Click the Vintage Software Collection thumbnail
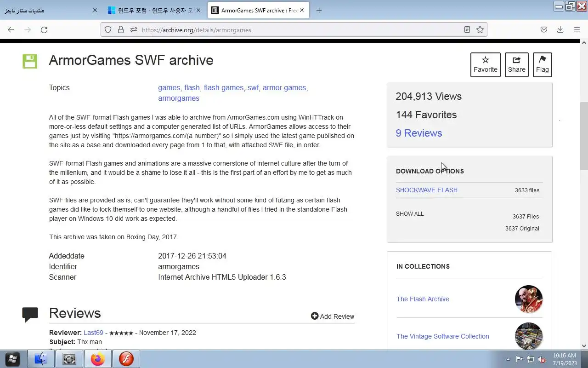Viewport: 588px width, 368px height. tap(529, 336)
